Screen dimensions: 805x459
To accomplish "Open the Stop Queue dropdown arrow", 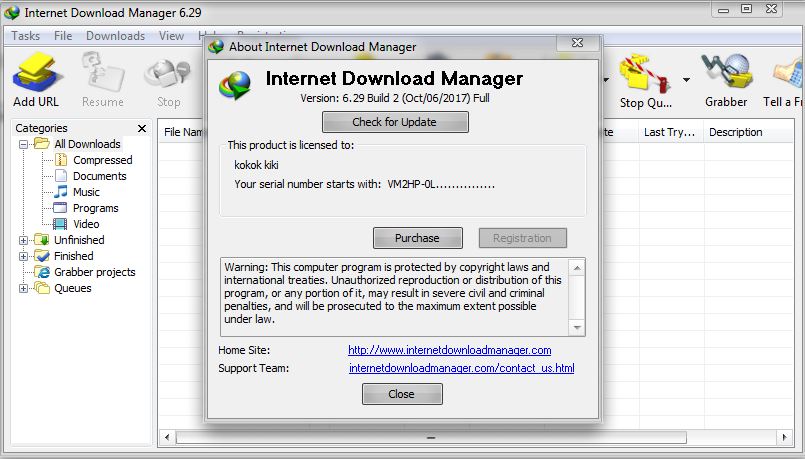I will pos(686,80).
